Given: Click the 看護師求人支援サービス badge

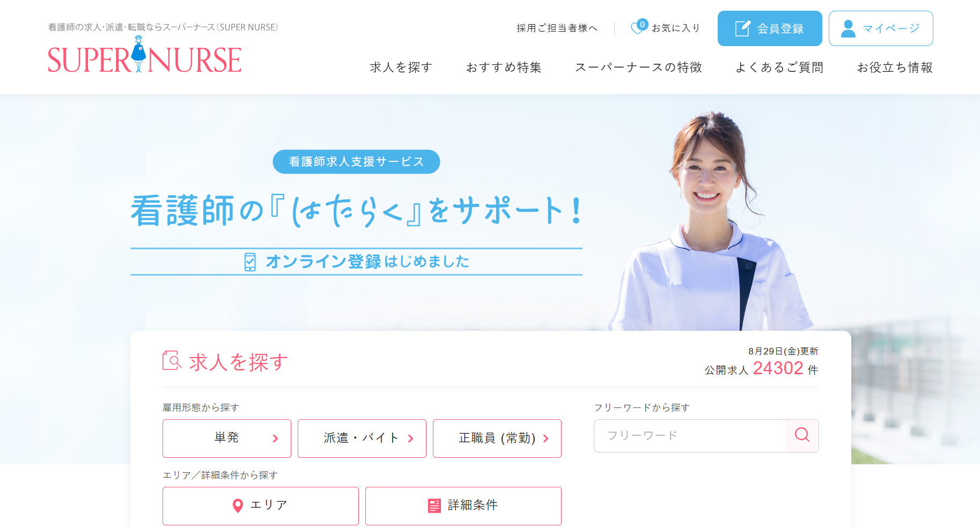Looking at the screenshot, I should point(356,161).
